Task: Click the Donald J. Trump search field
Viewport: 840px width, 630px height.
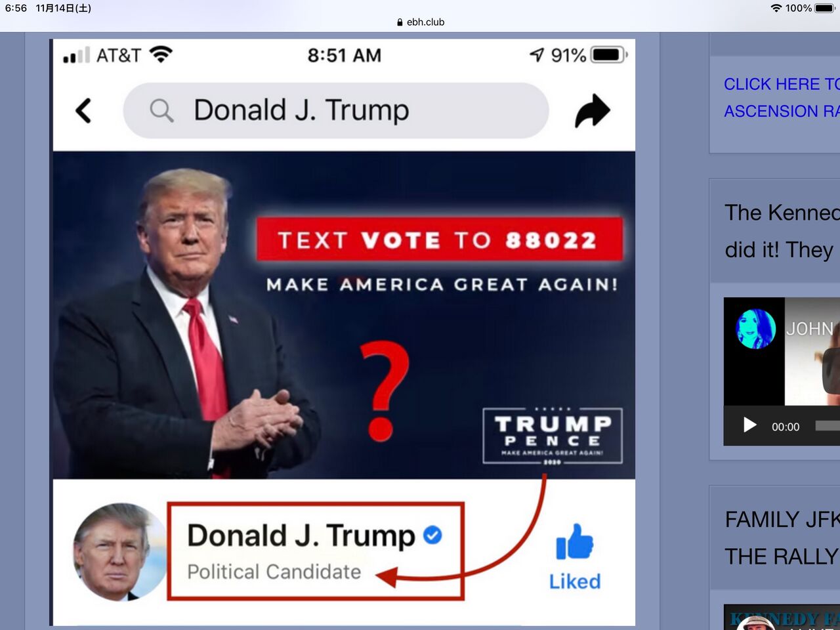Action: point(336,110)
